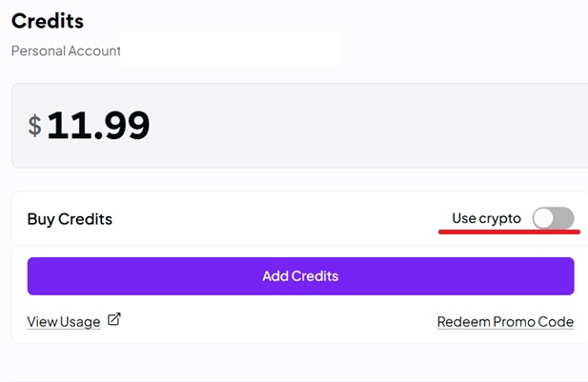Click the word Usage in View Usage
Viewport: 588px width, 382px height.
80,322
